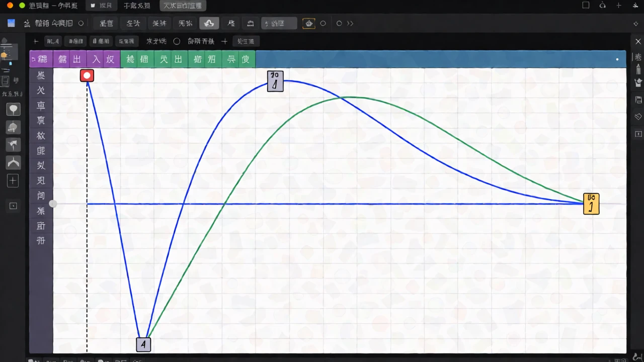Click the blue square app icon in toolbar
Screen dimensions: 644x362
[11, 23]
